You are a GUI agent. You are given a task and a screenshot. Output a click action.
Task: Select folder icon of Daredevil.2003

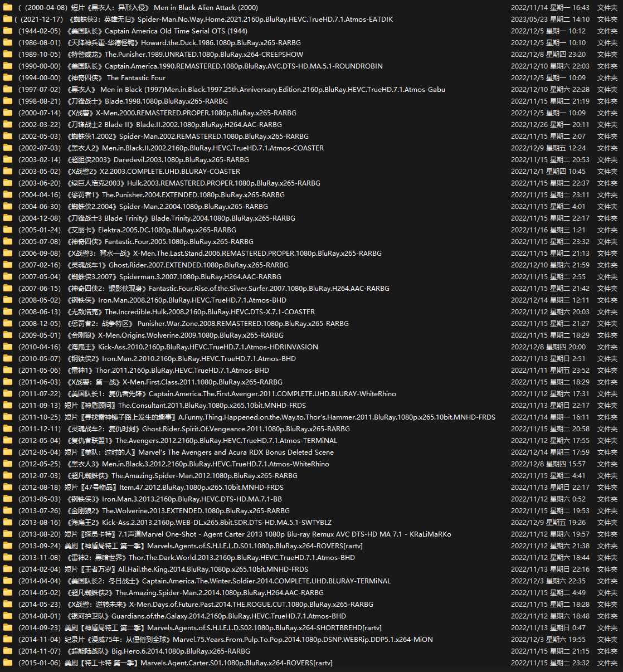click(x=7, y=160)
